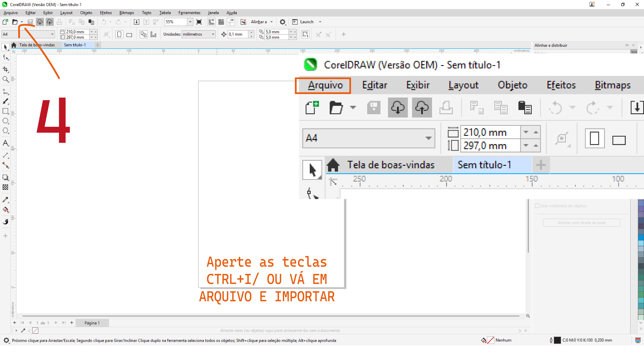This screenshot has width=644, height=356.
Task: Select the Transparency checkerboard tool
Action: [5, 187]
